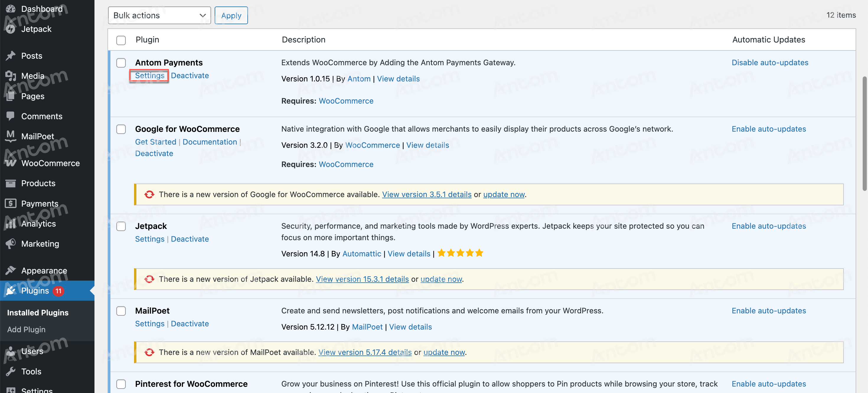Open Add Plugin submenu item

26,329
